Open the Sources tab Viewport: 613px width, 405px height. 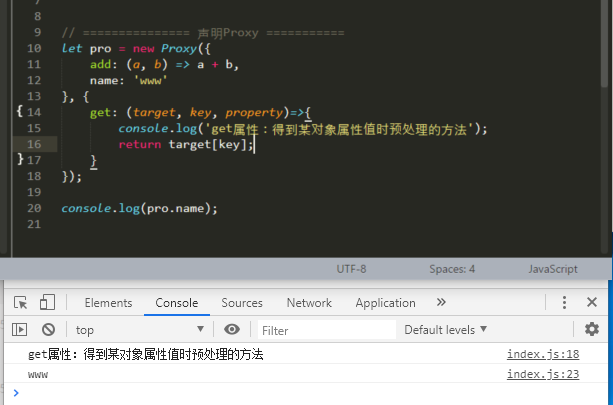click(x=242, y=303)
